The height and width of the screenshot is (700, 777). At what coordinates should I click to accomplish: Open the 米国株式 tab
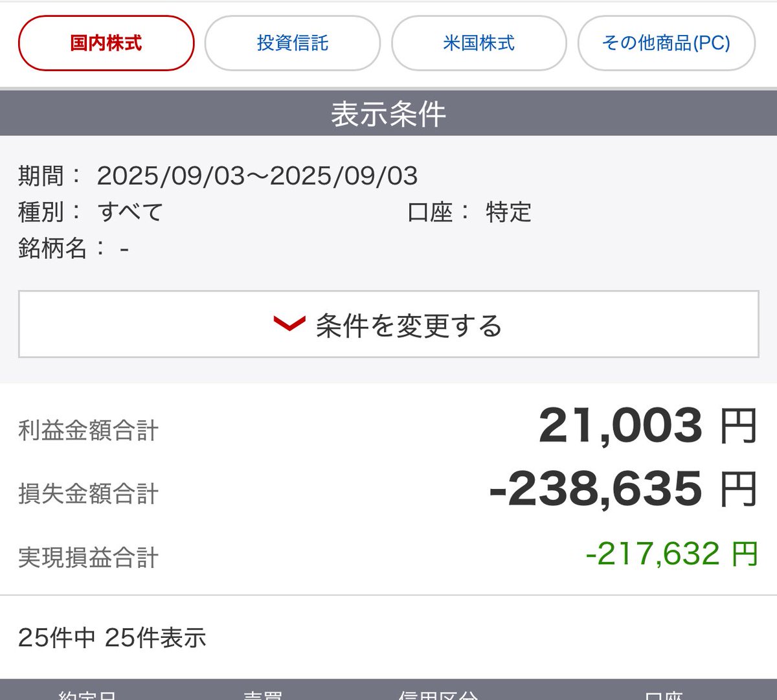479,43
